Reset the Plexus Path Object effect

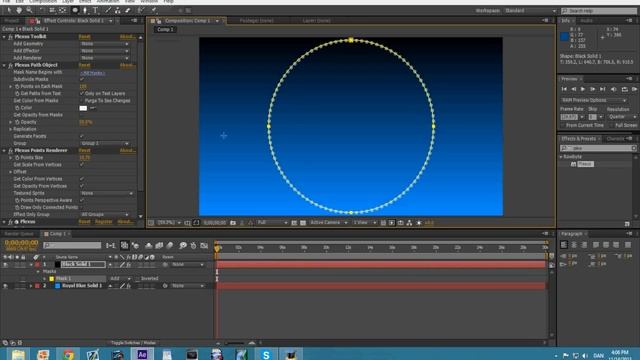(x=84, y=65)
